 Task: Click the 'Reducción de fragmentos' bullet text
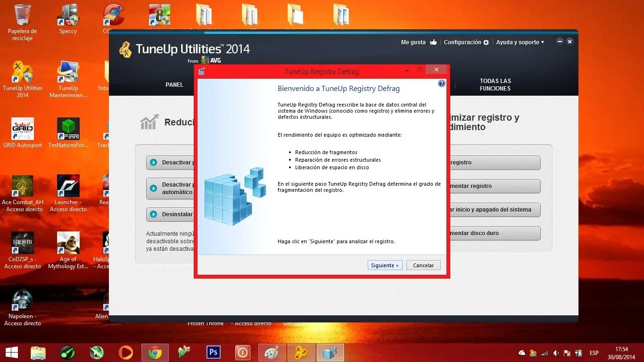326,152
